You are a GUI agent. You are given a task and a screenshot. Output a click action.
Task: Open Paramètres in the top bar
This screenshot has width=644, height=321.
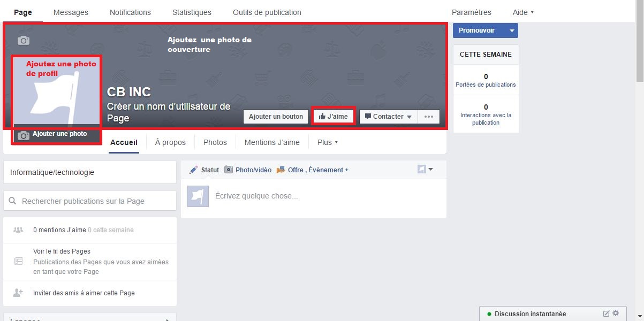[472, 12]
